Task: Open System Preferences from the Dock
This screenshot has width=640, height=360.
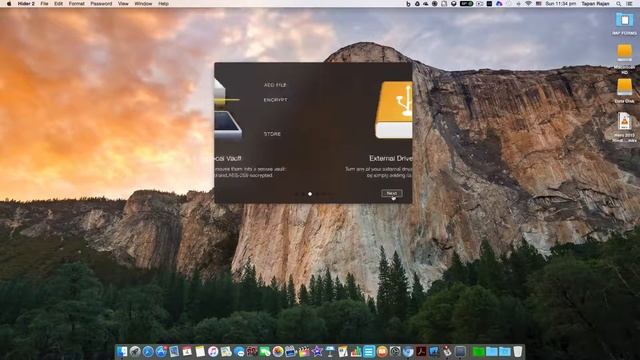Action: pyautogui.click(x=395, y=351)
